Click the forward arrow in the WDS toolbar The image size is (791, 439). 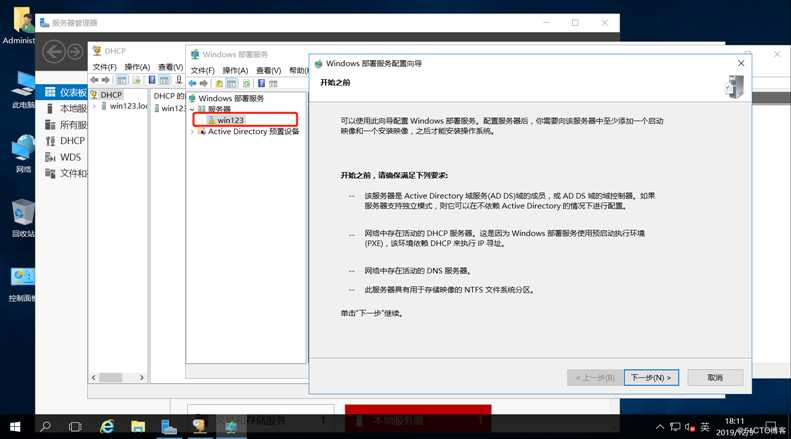coord(203,83)
